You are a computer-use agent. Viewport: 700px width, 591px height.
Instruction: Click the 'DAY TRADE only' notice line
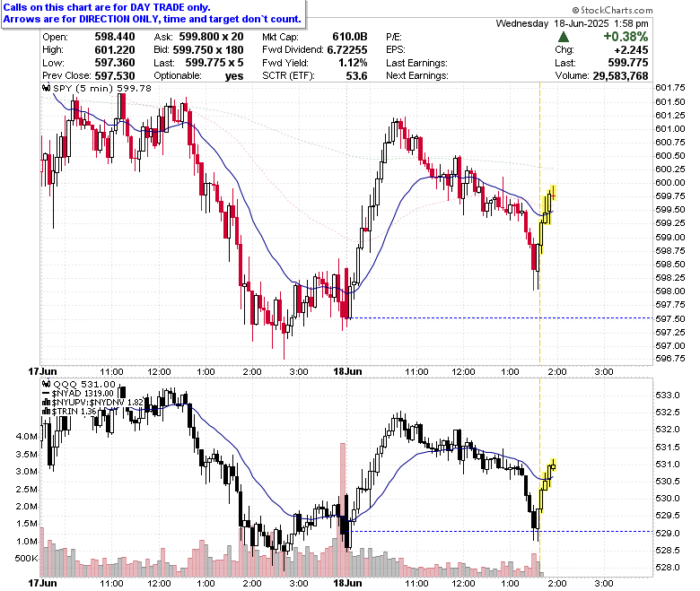(x=107, y=7)
